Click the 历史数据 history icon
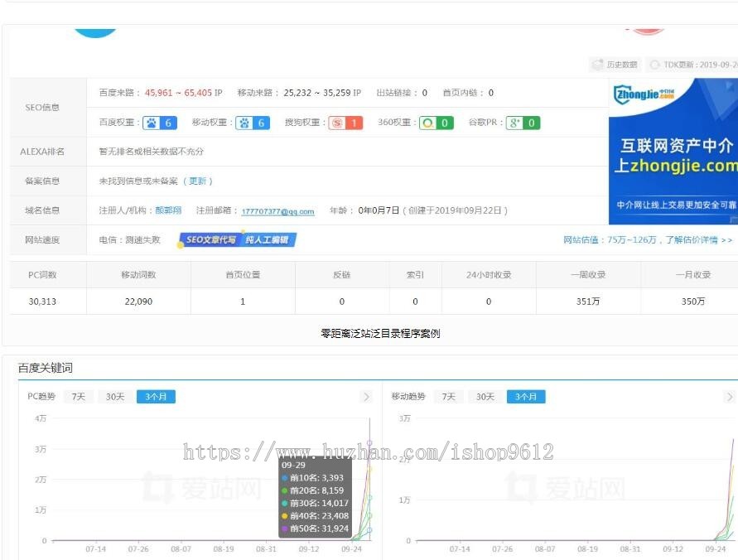 (598, 64)
